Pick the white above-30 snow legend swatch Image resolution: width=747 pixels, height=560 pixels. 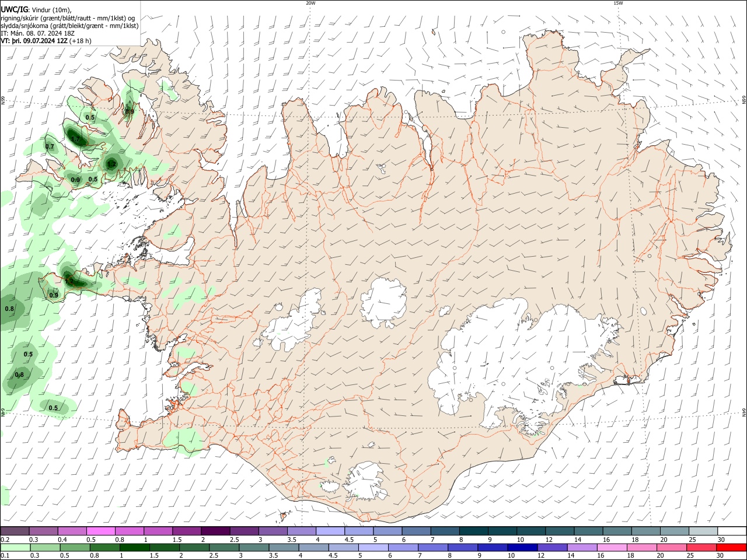click(732, 531)
